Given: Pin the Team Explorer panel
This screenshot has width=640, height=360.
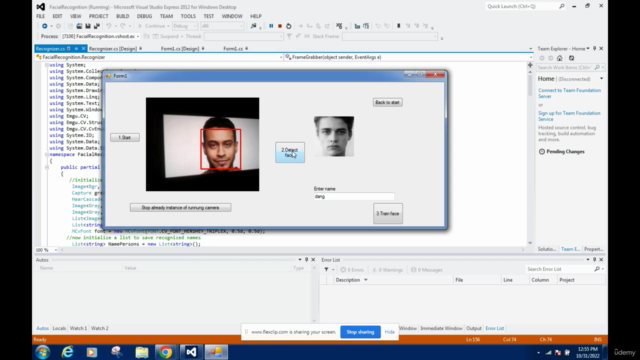Looking at the screenshot, I should coord(594,49).
